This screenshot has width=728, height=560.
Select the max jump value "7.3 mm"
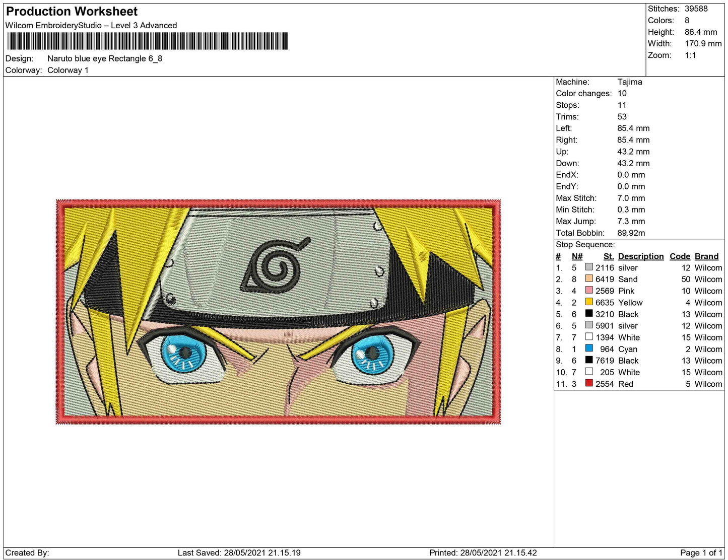[631, 221]
